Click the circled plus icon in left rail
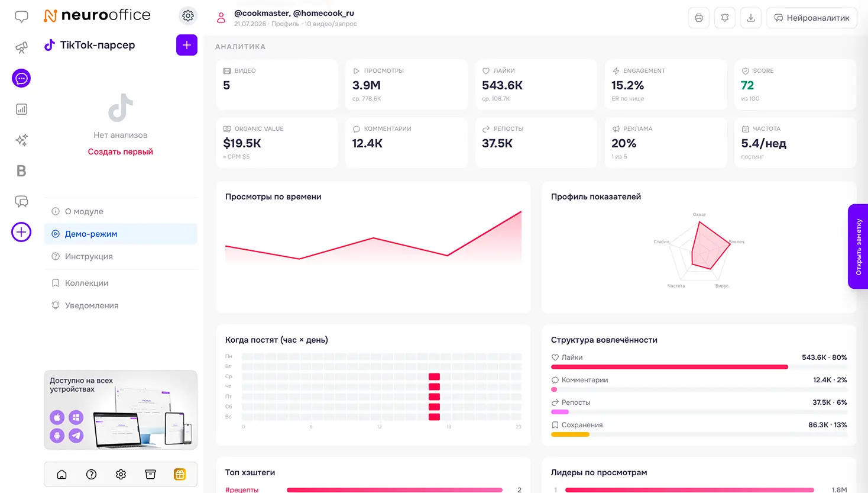 (21, 232)
